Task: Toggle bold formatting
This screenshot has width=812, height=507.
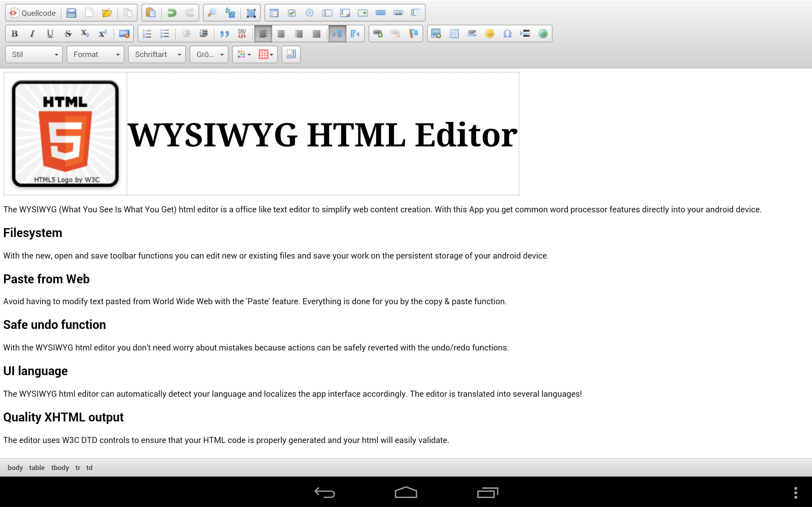Action: [x=14, y=34]
